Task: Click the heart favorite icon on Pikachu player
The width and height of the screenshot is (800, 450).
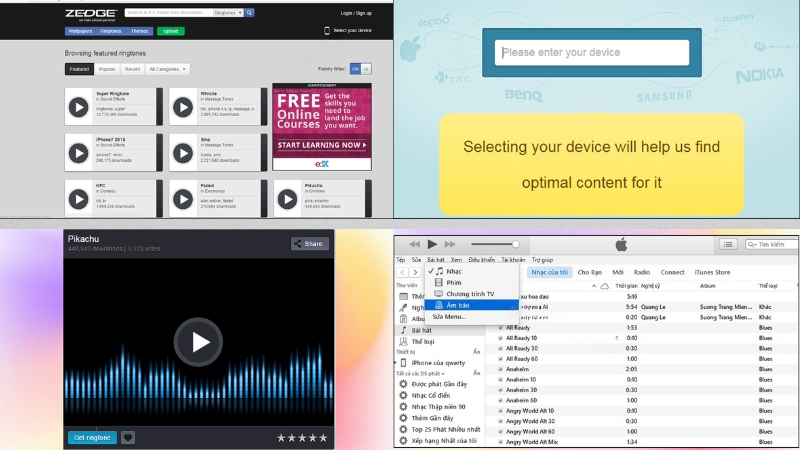Action: (x=128, y=437)
